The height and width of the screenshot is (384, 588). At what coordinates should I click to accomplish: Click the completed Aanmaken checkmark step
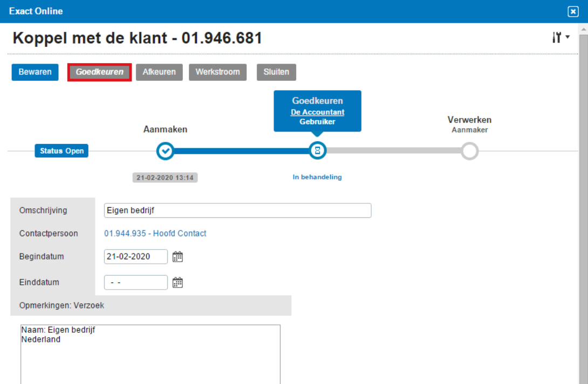(x=165, y=152)
